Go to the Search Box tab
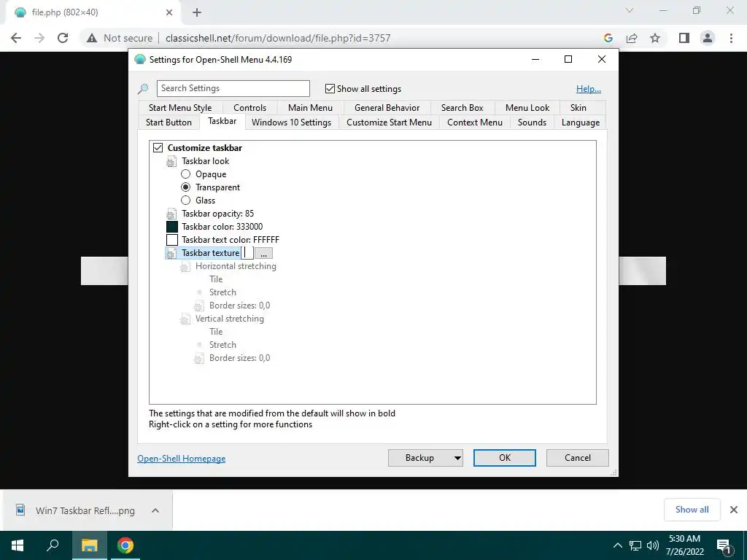The width and height of the screenshot is (747, 560). (x=462, y=108)
